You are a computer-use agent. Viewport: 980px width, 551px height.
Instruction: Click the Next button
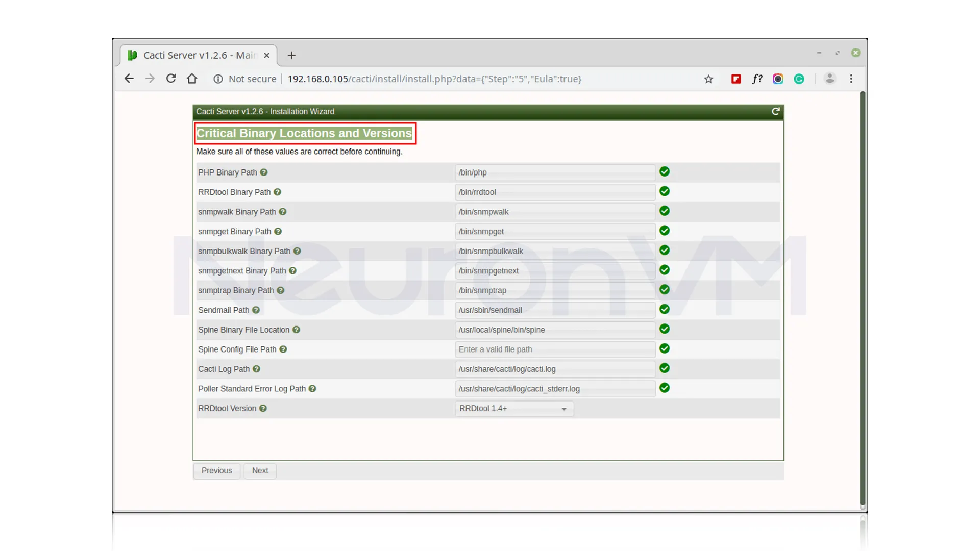click(260, 471)
